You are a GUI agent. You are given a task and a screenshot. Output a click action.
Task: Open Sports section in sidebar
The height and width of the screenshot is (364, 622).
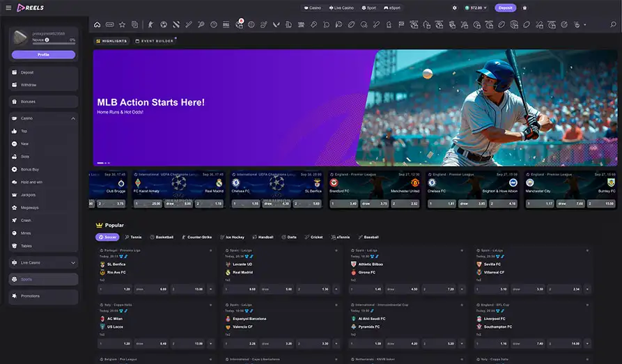(44, 279)
